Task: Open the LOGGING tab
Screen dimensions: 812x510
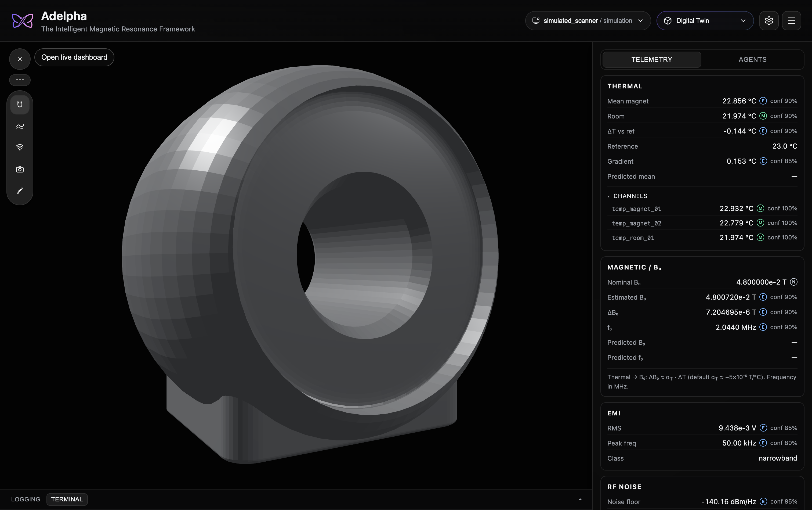Action: [26, 499]
